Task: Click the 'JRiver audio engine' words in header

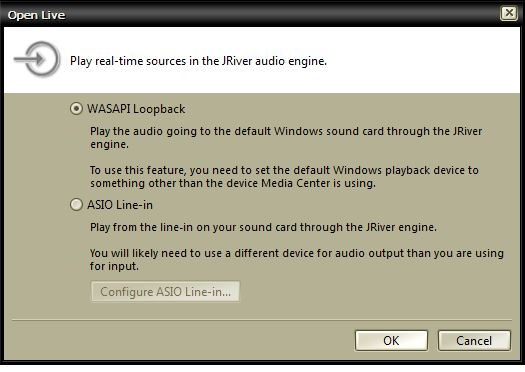Action: coord(274,61)
